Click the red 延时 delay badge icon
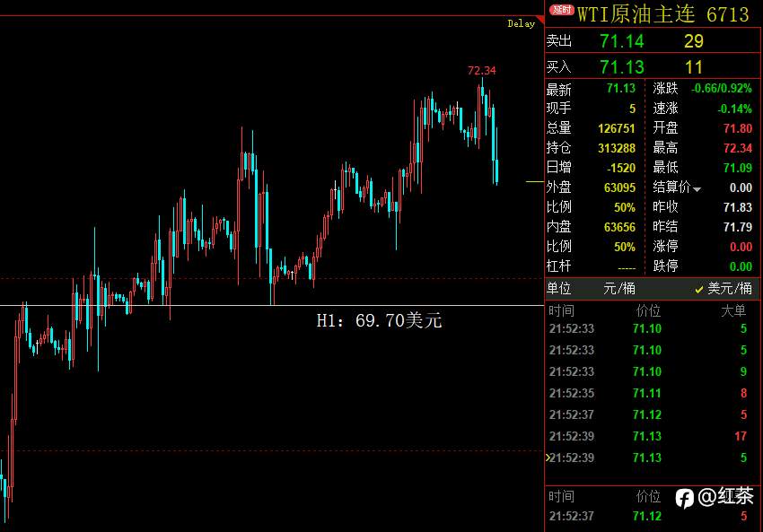The height and width of the screenshot is (532, 763). pyautogui.click(x=562, y=10)
